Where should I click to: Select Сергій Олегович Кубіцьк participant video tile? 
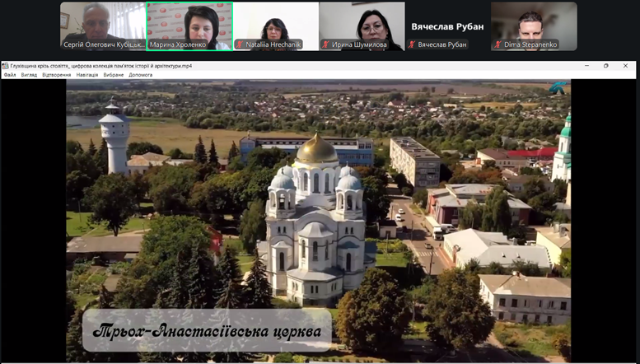pyautogui.click(x=103, y=26)
